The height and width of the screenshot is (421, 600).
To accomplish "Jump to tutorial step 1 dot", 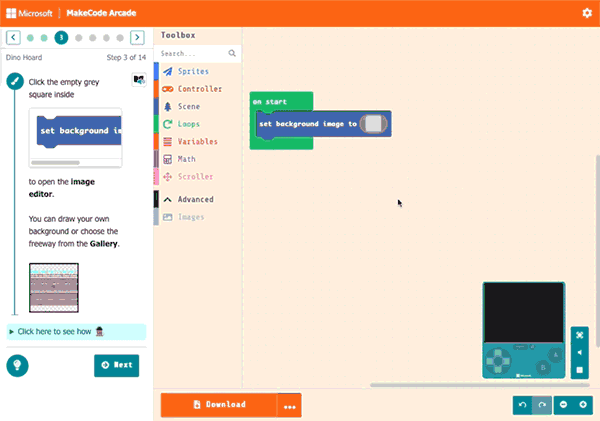I will coord(30,38).
